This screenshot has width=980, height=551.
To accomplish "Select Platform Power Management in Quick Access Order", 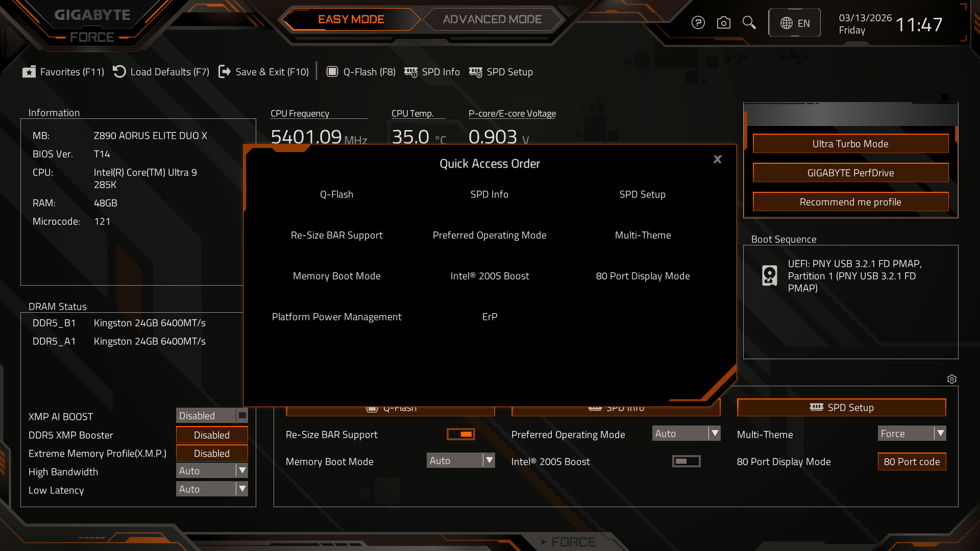I will pos(336,317).
